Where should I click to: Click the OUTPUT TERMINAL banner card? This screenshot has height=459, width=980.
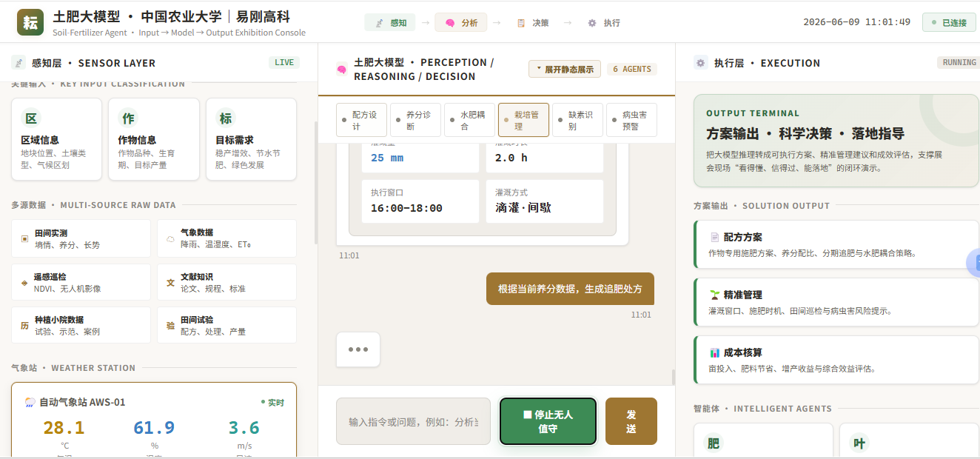(836, 141)
